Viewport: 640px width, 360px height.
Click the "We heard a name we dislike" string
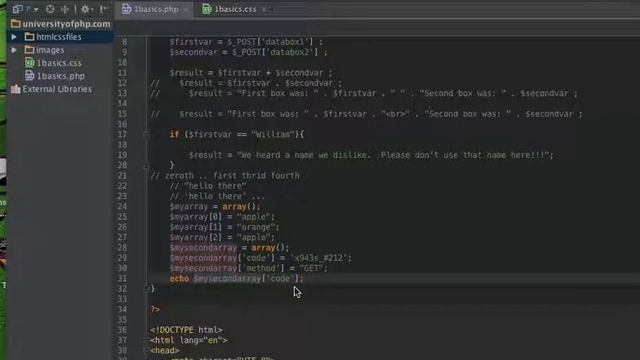pyautogui.click(x=393, y=155)
